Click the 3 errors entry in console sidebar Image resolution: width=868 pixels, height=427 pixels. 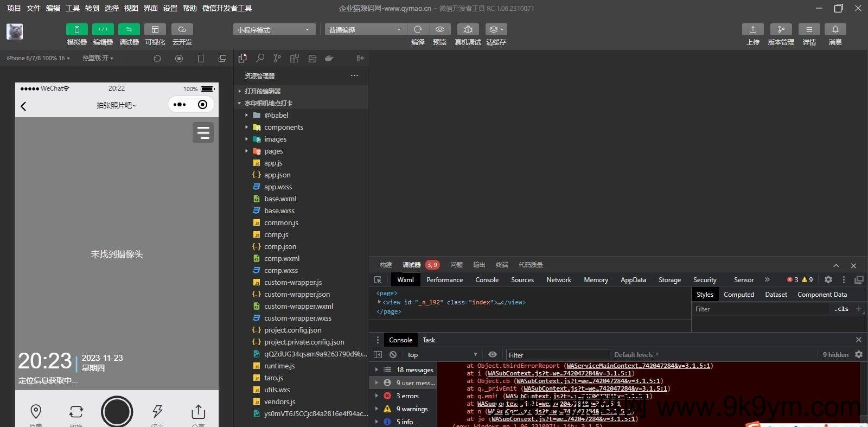click(407, 396)
